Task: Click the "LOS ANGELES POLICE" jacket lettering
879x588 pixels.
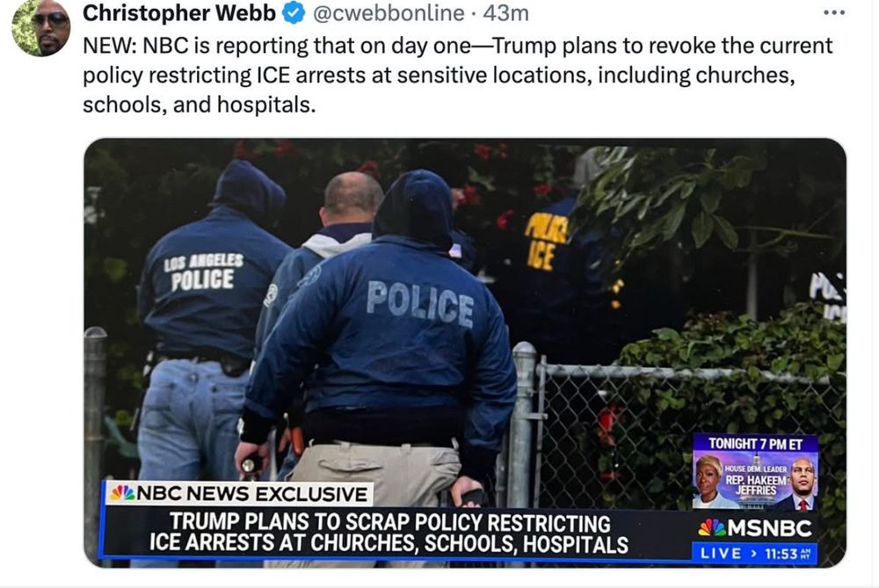Action: coord(203,272)
